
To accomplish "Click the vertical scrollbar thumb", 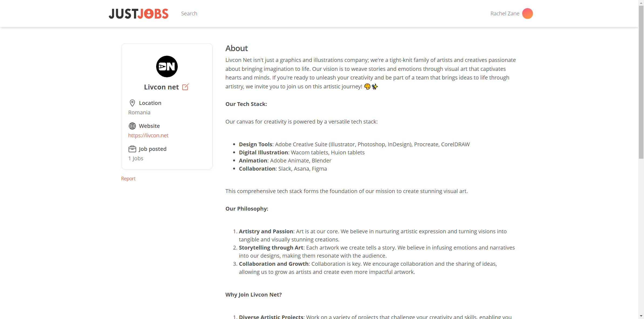I will (641, 81).
